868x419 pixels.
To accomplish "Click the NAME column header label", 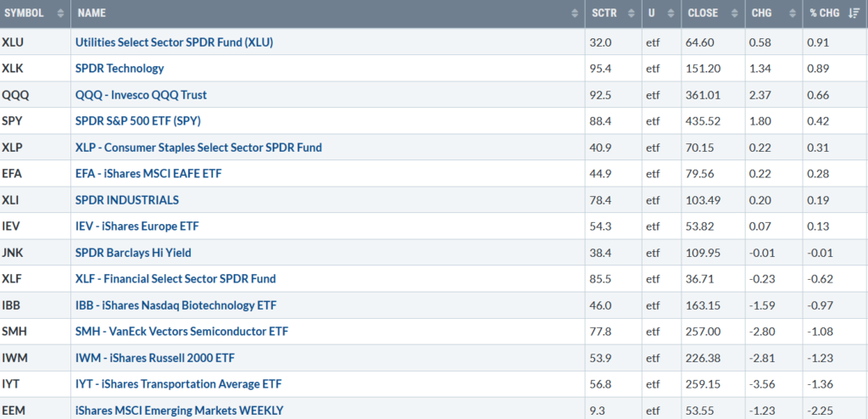I will click(92, 14).
